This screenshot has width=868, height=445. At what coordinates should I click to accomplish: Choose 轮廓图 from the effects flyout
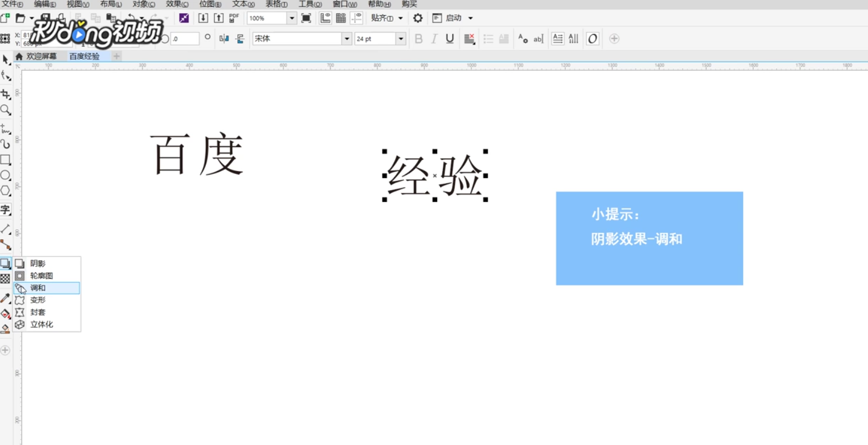point(47,276)
